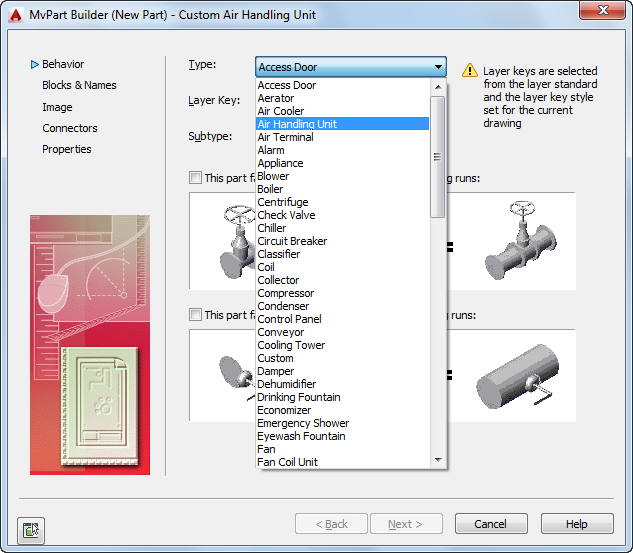Screen dimensions: 633x553
Task: Select Fan Coil Unit in the list
Action: coord(343,462)
